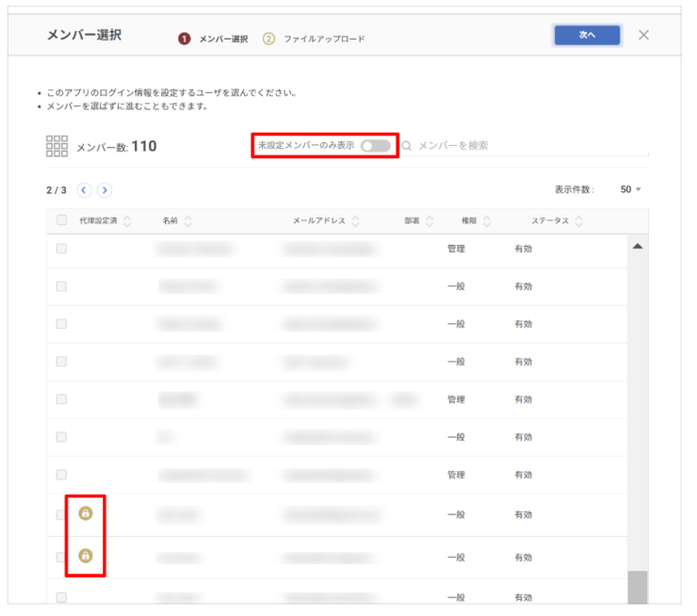Sort by メールアドレス column sort icon
This screenshot has width=697, height=616.
tap(355, 221)
